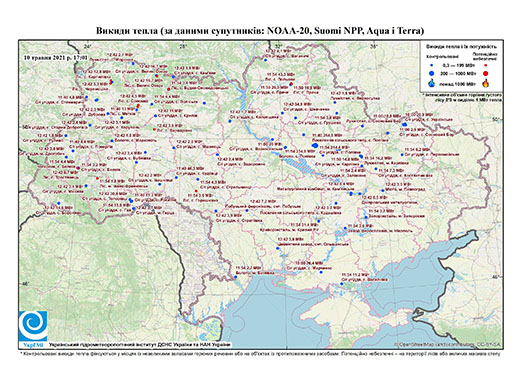
Task: Click the red marker labeled 11:54 43,3 МВт
Action: pyautogui.click(x=291, y=84)
